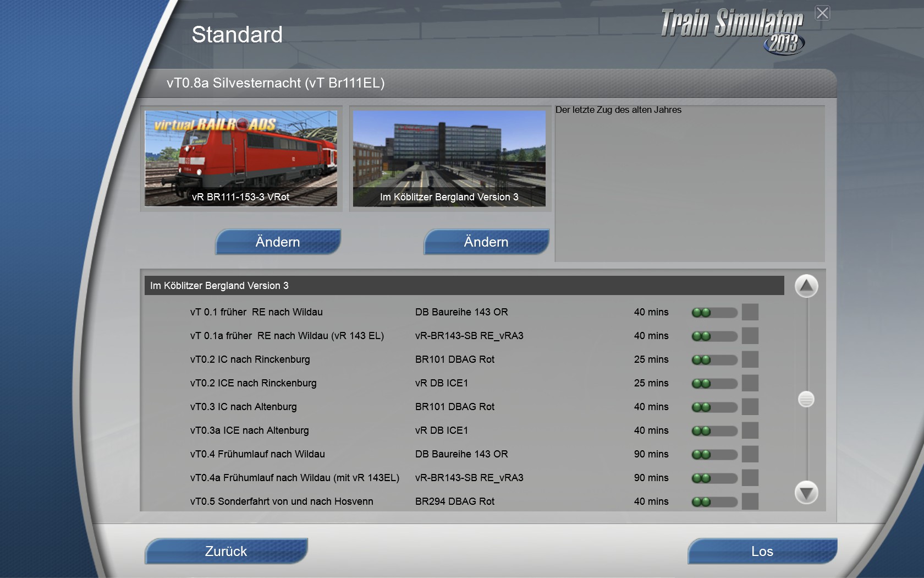Click the difficulty meter of vT0.4 Frühumlauf nach Wildau
The image size is (924, 578).
click(x=714, y=455)
